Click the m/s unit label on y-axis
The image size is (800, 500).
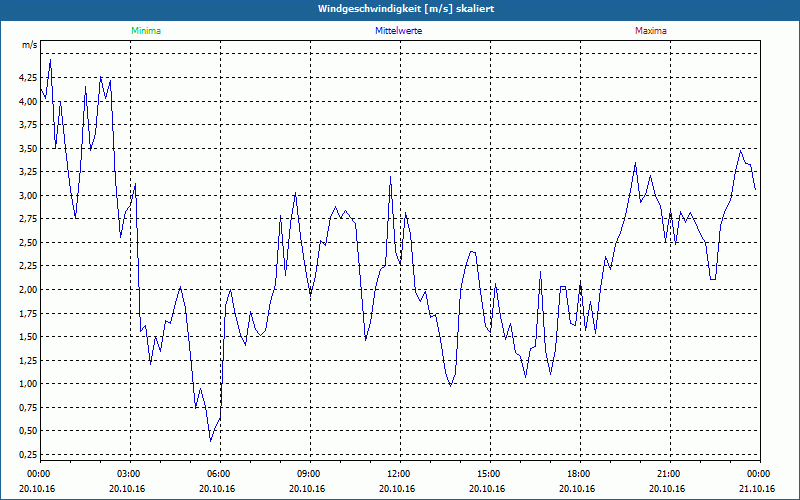pyautogui.click(x=30, y=45)
